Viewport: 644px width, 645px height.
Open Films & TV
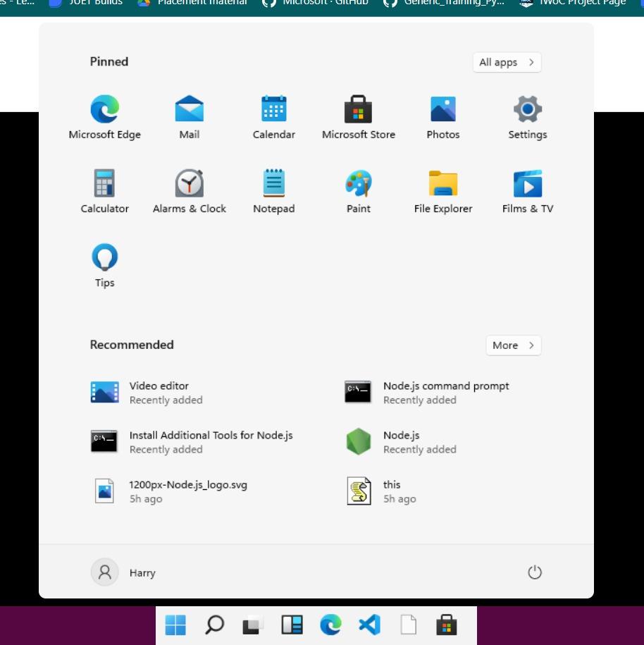tap(527, 190)
